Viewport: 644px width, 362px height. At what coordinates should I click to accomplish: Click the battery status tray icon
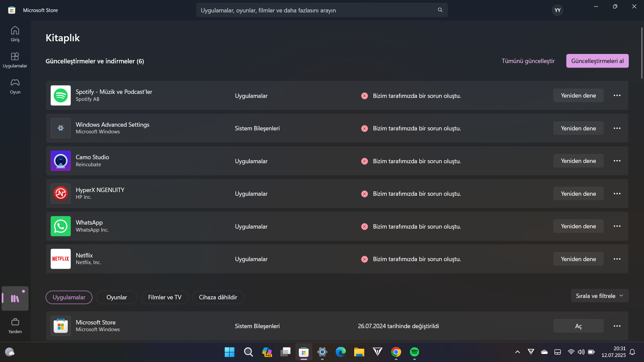pyautogui.click(x=591, y=352)
